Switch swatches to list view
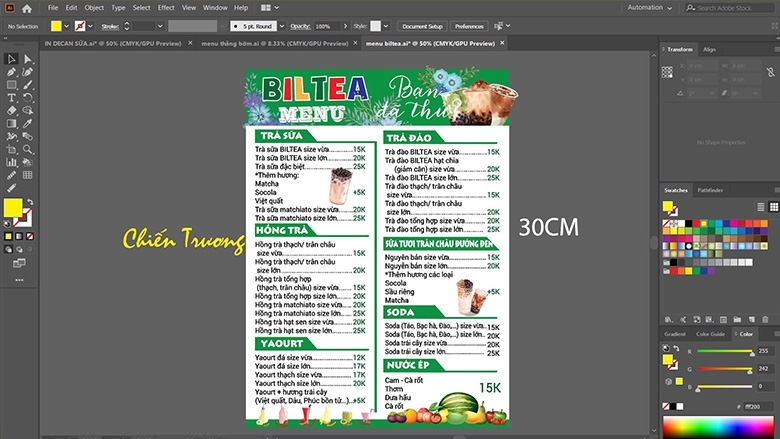Image resolution: width=780 pixels, height=439 pixels. click(x=761, y=207)
